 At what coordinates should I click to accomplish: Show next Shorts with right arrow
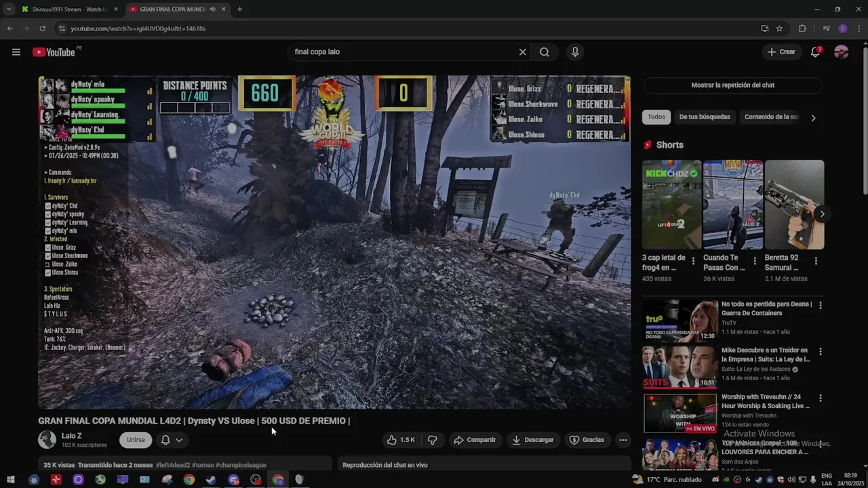pyautogui.click(x=822, y=214)
